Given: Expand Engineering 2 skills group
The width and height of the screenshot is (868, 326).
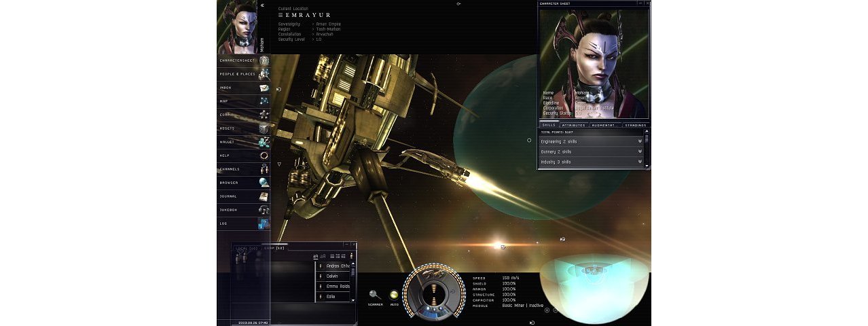Looking at the screenshot, I should [591, 141].
